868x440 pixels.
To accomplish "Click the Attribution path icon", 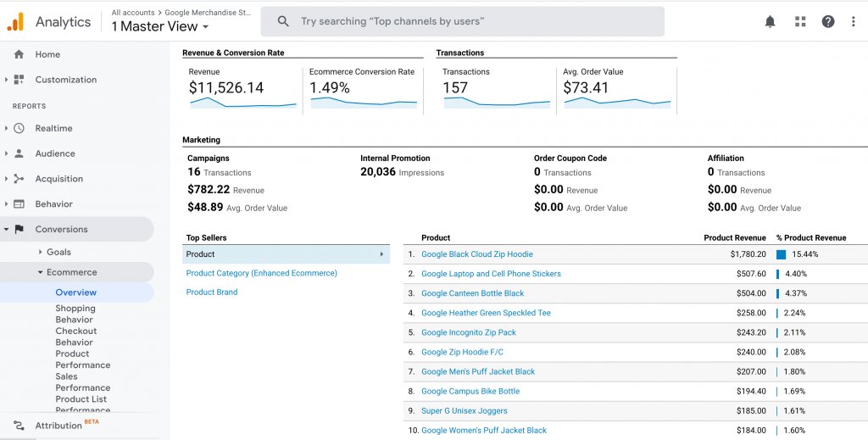I will click(x=19, y=426).
